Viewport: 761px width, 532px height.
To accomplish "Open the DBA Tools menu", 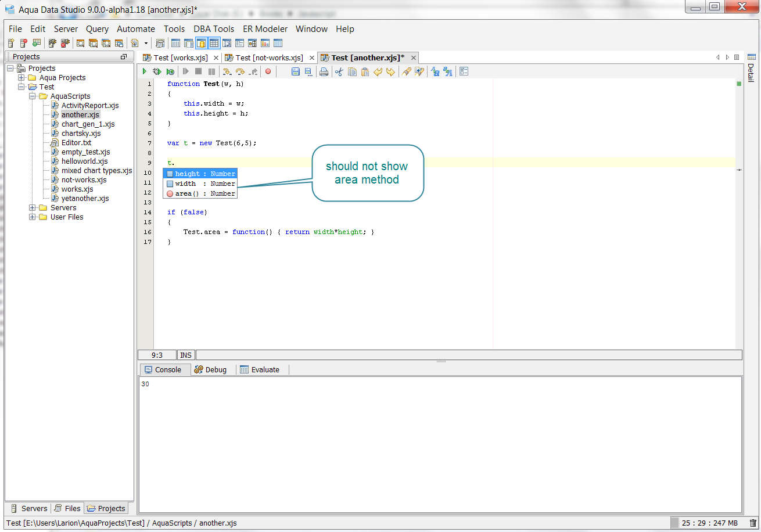I will [214, 29].
